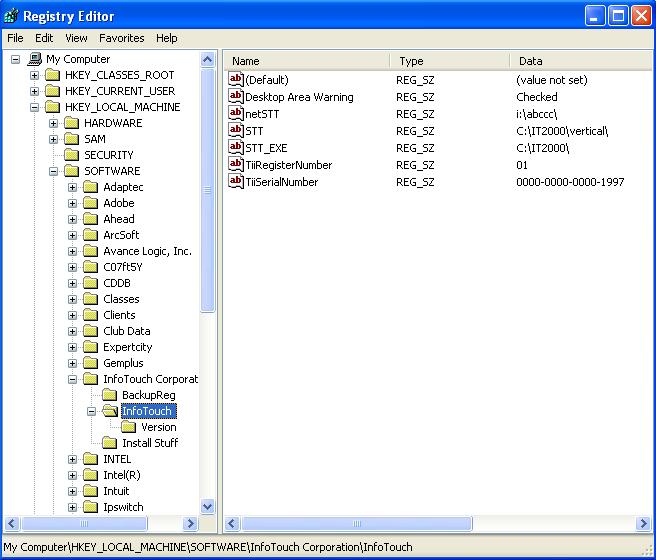
Task: Select the SOFTWARE folder icon
Action: click(x=72, y=171)
